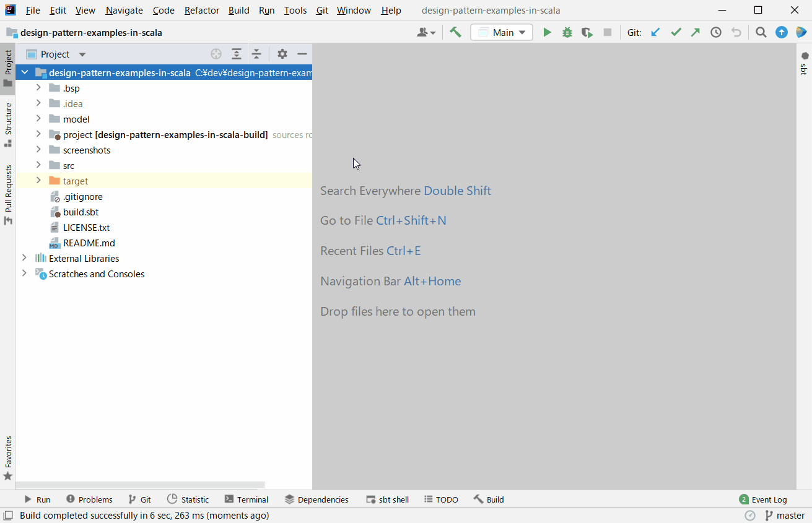Open the Structure side tab
The height and width of the screenshot is (523, 812).
[x=7, y=126]
